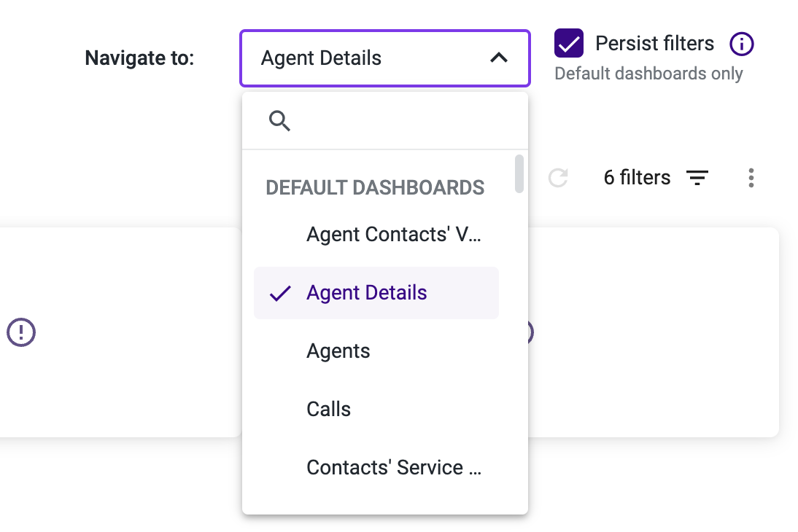Viewport: 798px width, 532px height.
Task: Click the info icon beside Persist filters
Action: click(742, 44)
